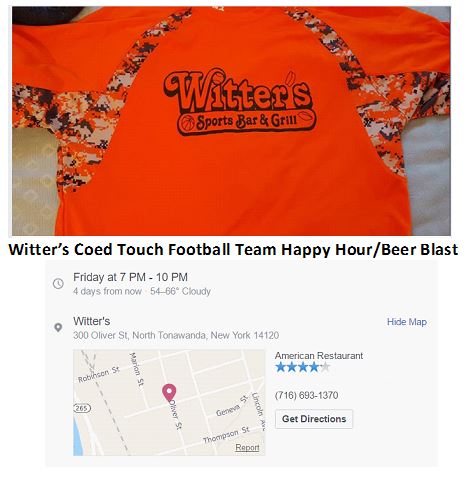This screenshot has height=491, width=473.
Task: Click the Report link on the map
Action: 247,447
